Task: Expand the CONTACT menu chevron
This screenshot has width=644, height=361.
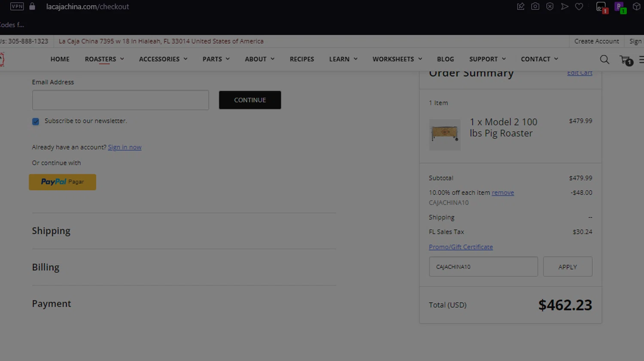Action: tap(556, 59)
